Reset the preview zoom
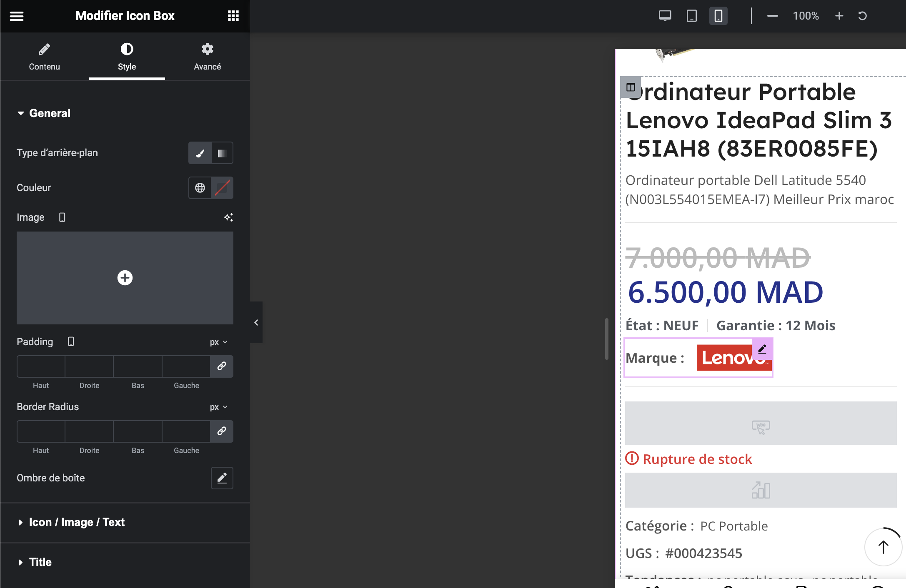Screen dimensions: 906x588 point(863,16)
